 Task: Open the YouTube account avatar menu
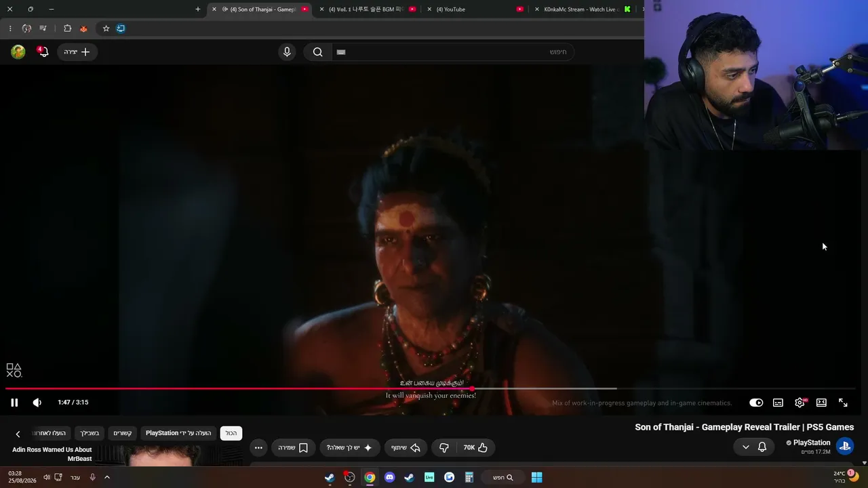tap(18, 52)
